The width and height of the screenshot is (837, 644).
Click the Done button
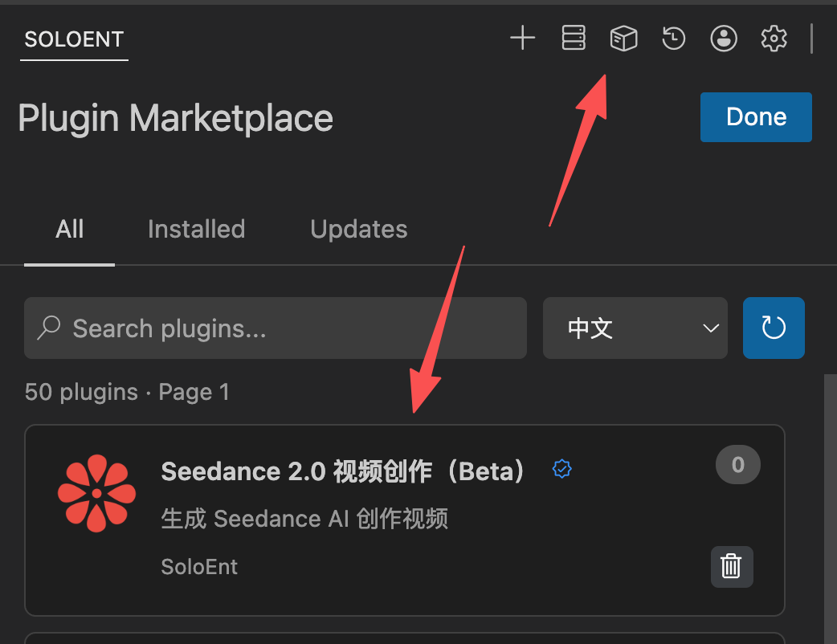point(756,117)
